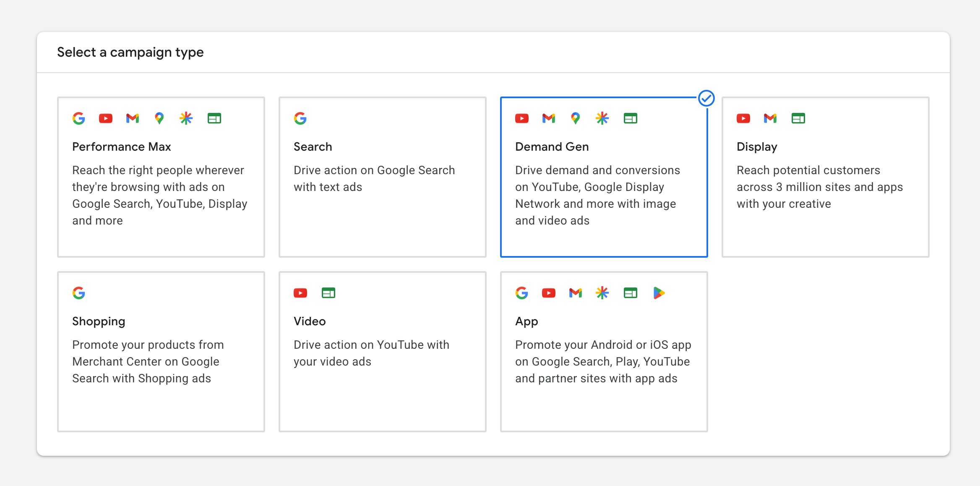The height and width of the screenshot is (486, 980).
Task: Click 'Drive action on Google Search with text ads'
Action: click(x=374, y=178)
